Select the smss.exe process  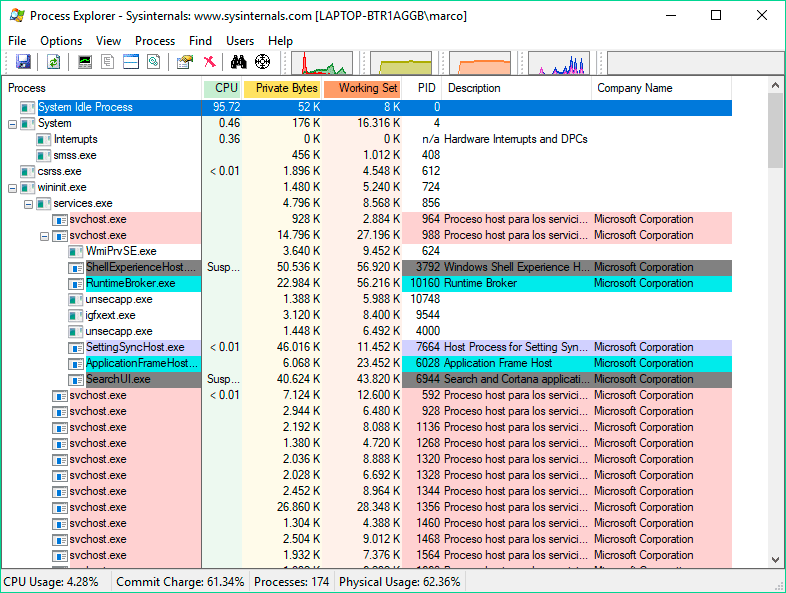coord(75,155)
